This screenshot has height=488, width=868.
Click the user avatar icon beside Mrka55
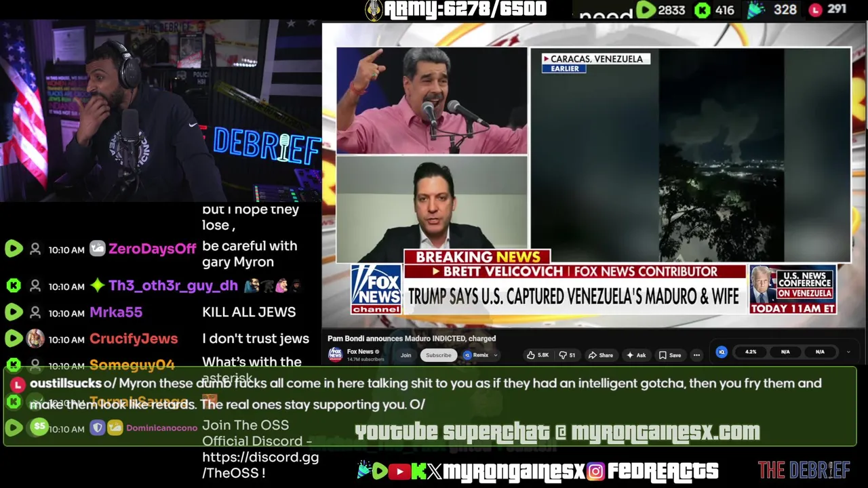(x=35, y=313)
